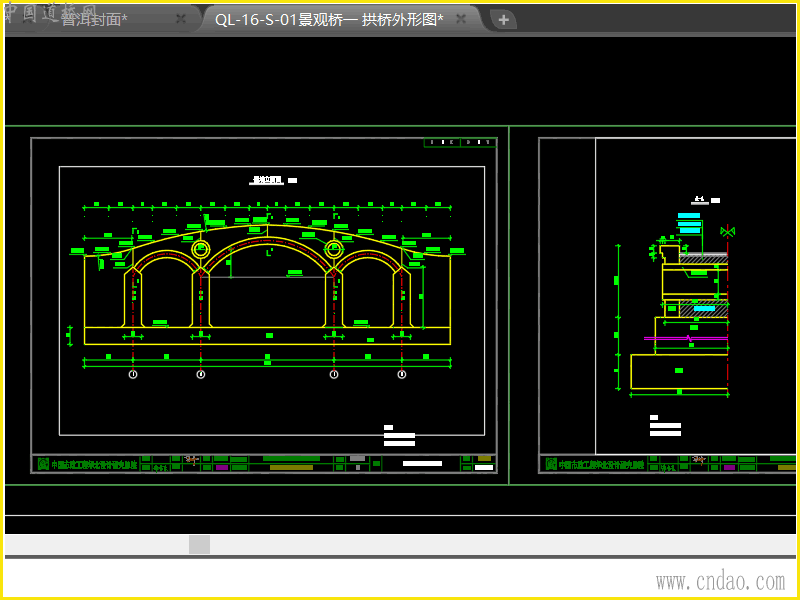
Task: Click the center of the large middle arch
Action: [x=267, y=290]
